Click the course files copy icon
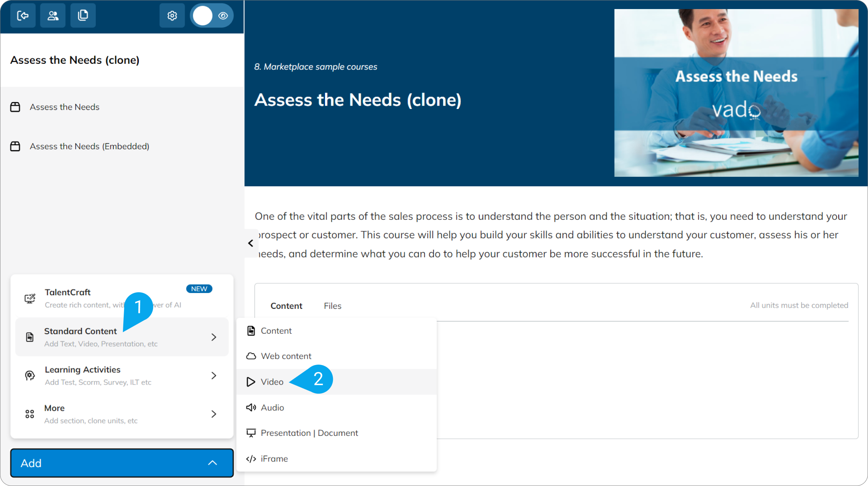 tap(83, 15)
